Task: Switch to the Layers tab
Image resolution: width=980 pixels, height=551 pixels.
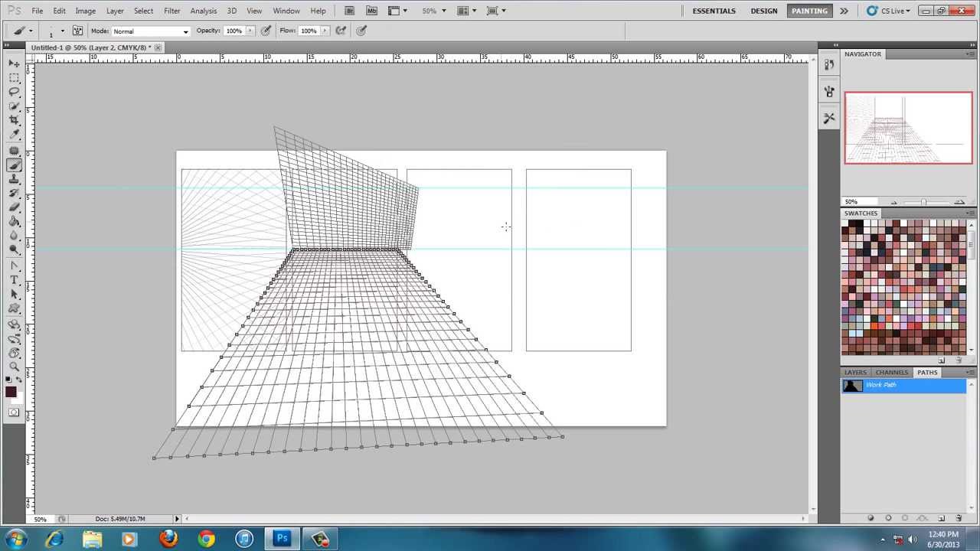Action: (855, 372)
